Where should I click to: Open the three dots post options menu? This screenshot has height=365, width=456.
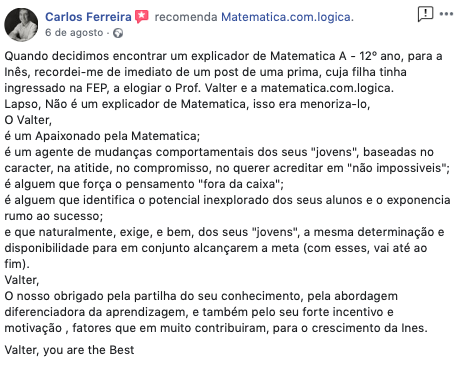[x=446, y=14]
